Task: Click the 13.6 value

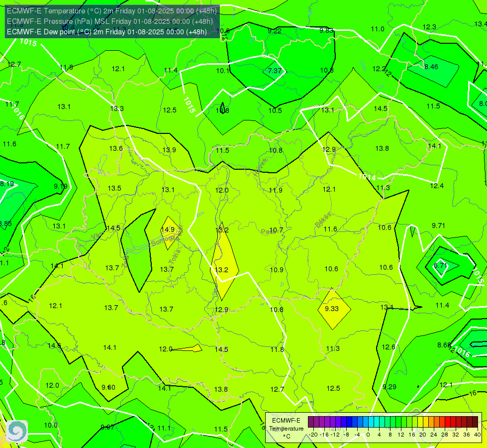Action: (116, 148)
